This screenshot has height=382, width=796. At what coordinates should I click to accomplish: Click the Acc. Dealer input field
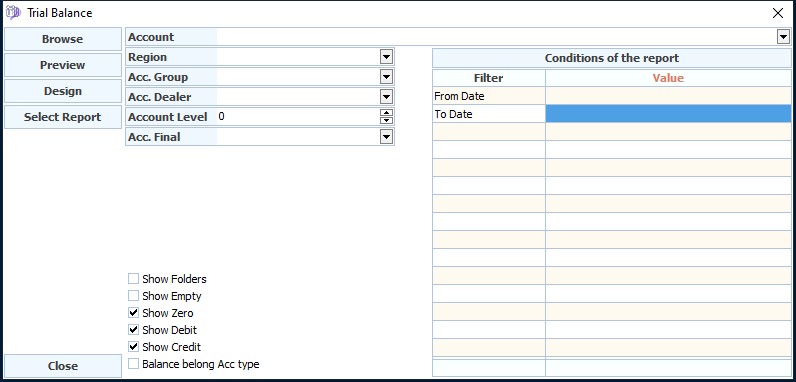pos(298,97)
